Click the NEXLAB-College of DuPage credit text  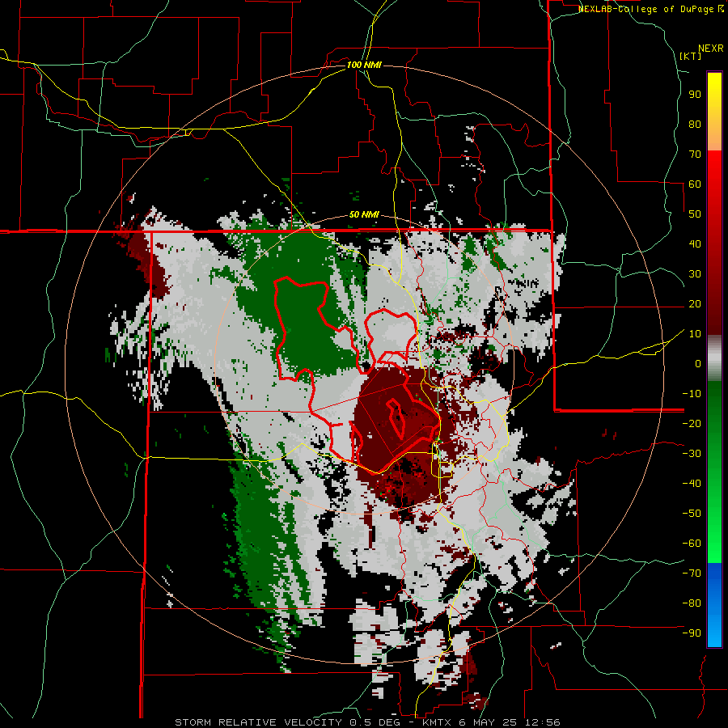(651, 9)
